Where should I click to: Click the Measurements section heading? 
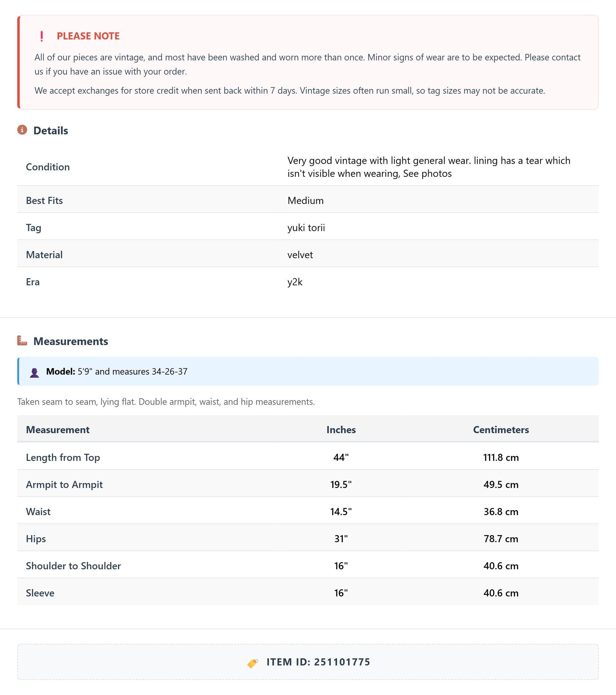(x=71, y=341)
